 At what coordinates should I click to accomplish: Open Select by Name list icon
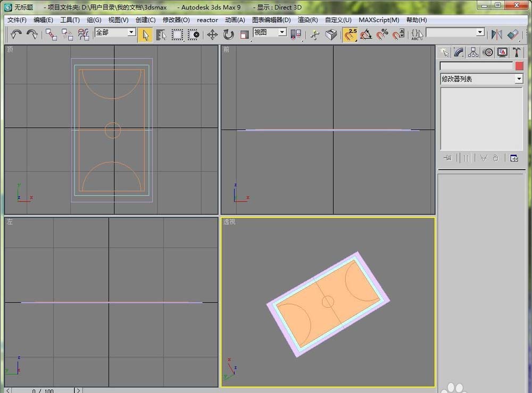[161, 35]
